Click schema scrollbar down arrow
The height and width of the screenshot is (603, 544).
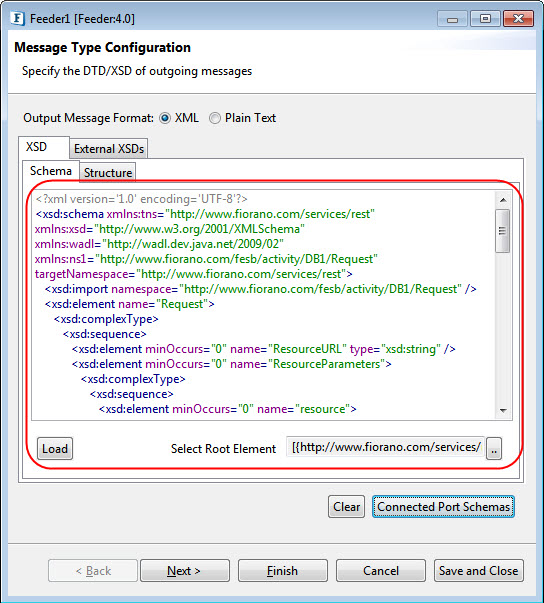tap(502, 410)
